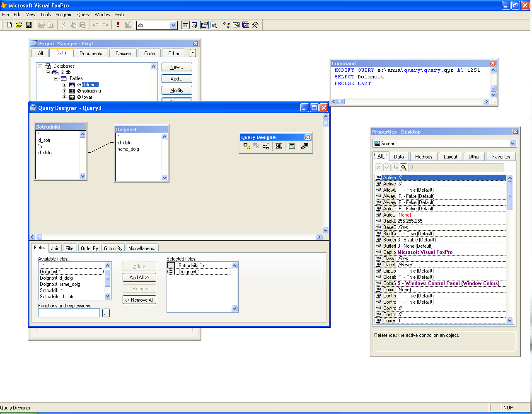Open the Screen object dropdown in Properties
Image resolution: width=532 pixels, height=414 pixels.
point(513,144)
